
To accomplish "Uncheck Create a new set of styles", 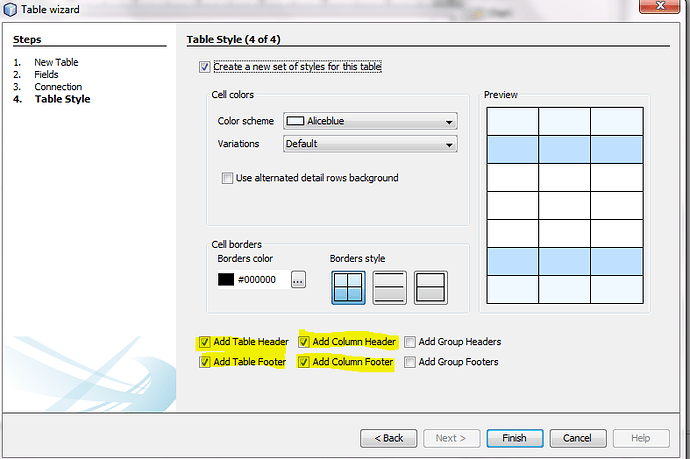I will point(205,67).
